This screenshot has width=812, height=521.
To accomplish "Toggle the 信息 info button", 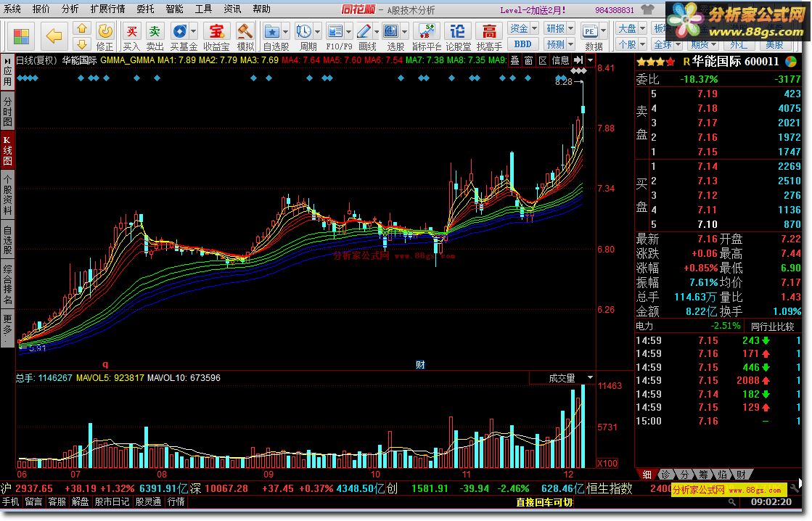I will tap(560, 61).
